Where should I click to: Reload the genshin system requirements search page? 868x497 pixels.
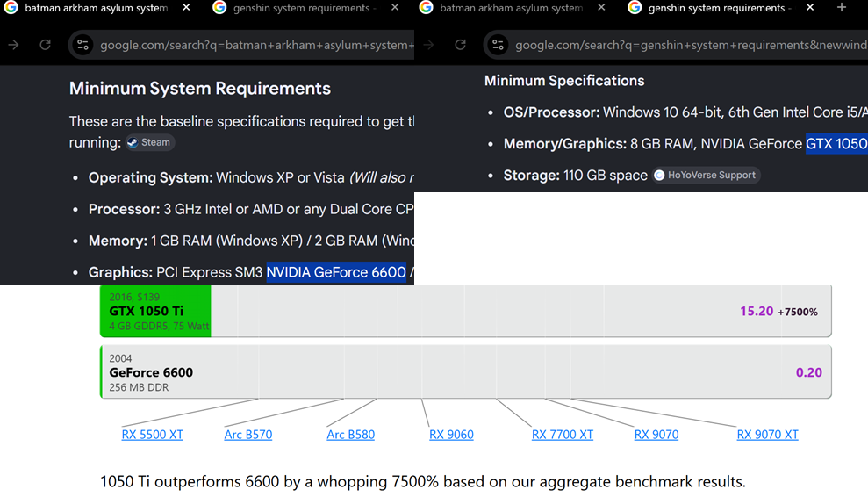(460, 45)
